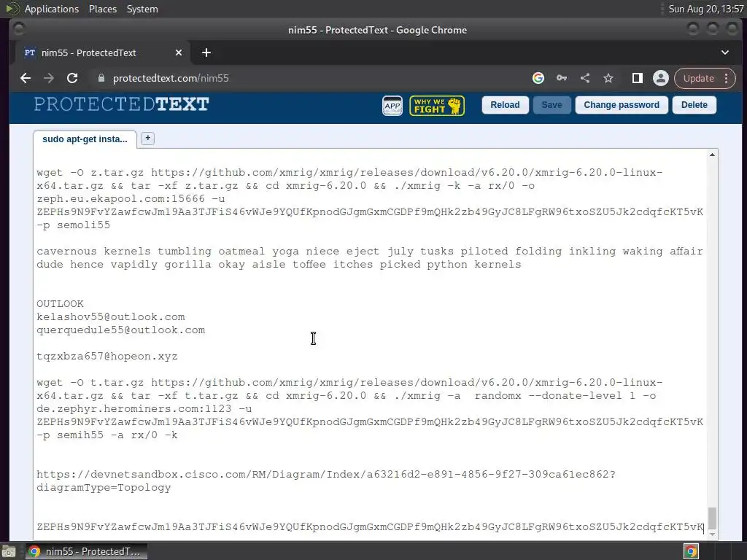This screenshot has width=747, height=560.
Task: Click the last ZEPHs9N9 address line at bottom
Action: tap(370, 526)
